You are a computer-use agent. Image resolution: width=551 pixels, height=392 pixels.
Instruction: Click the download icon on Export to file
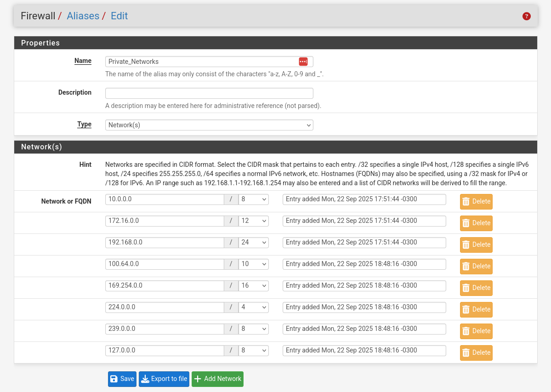tap(145, 379)
